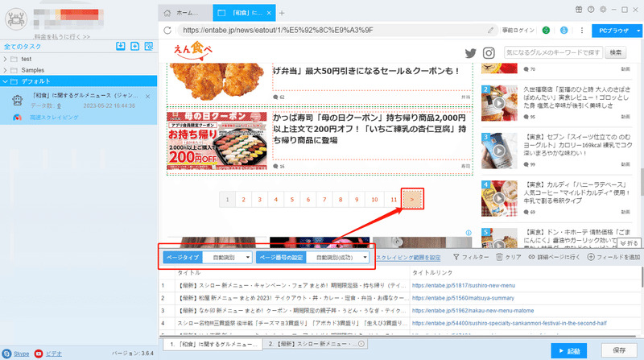644x360 pixels.
Task: Close the 「和食」 browser tab
Action: pos(269,13)
